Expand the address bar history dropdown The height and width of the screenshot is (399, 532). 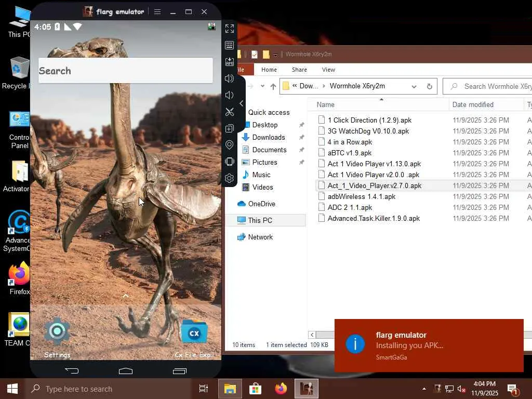point(414,87)
